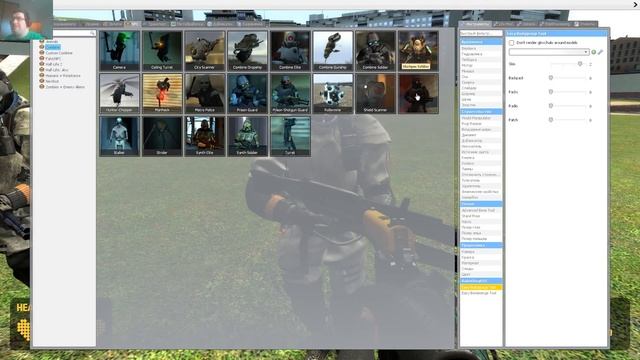Screen dimensions: 640x360
Task: Adjust the Skin slider handle
Action: click(x=580, y=64)
